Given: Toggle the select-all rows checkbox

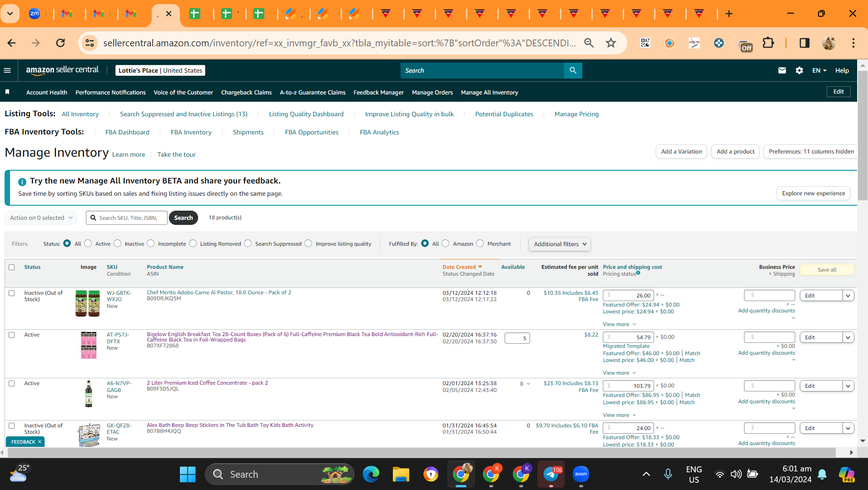Looking at the screenshot, I should click(12, 267).
